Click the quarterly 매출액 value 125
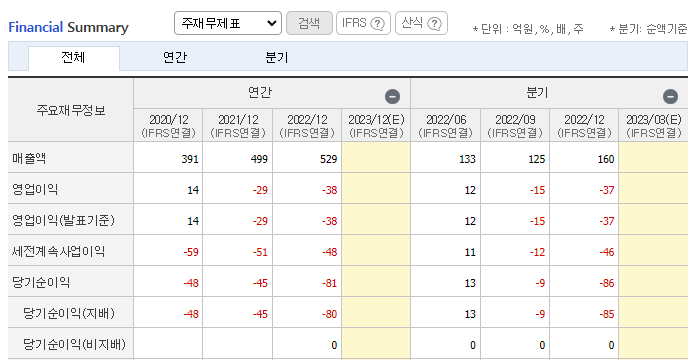The height and width of the screenshot is (360, 695). pos(536,159)
